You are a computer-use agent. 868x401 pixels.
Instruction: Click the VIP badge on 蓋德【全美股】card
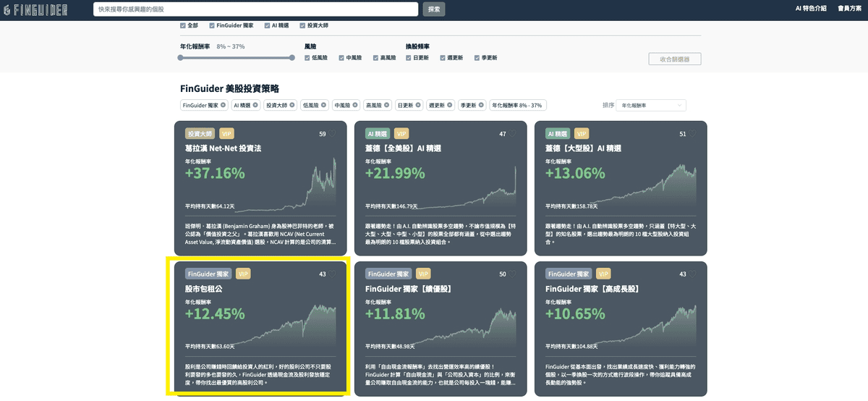coord(401,134)
